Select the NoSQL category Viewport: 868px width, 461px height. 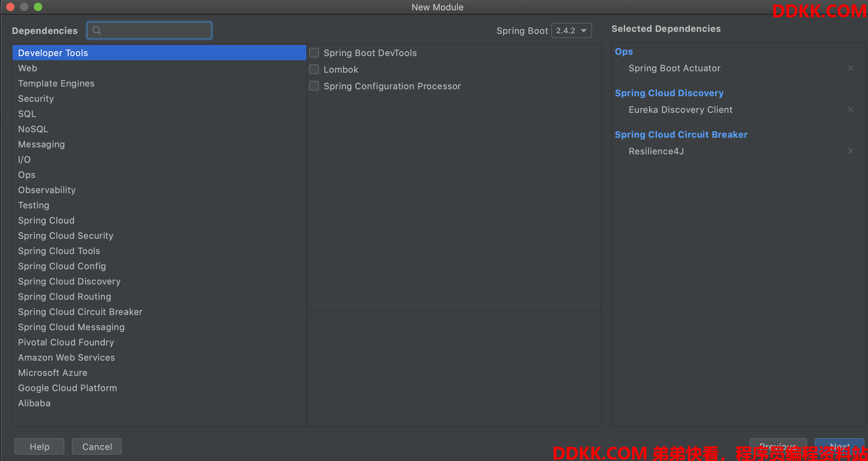pyautogui.click(x=159, y=129)
